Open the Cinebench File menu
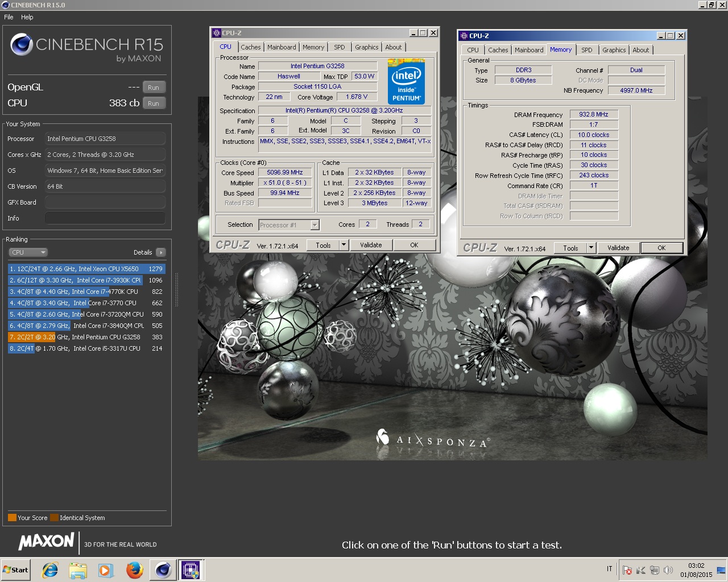This screenshot has height=582, width=728. [x=9, y=17]
